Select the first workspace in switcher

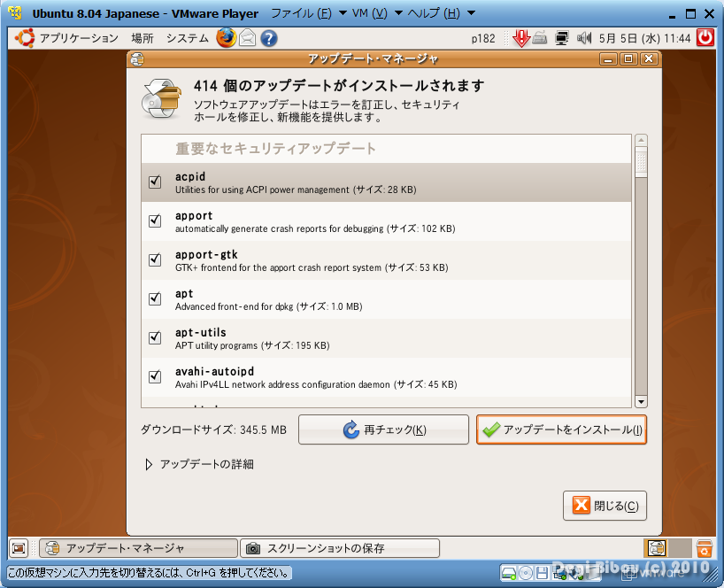coord(656,548)
